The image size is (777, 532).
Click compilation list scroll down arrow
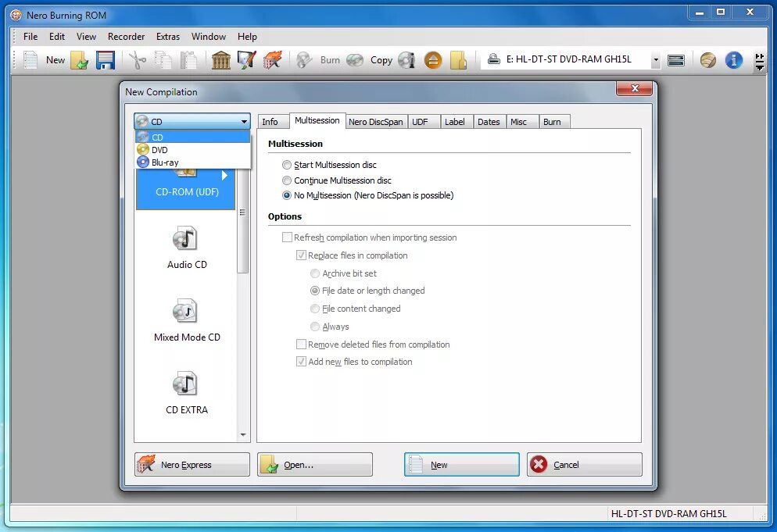pyautogui.click(x=243, y=435)
